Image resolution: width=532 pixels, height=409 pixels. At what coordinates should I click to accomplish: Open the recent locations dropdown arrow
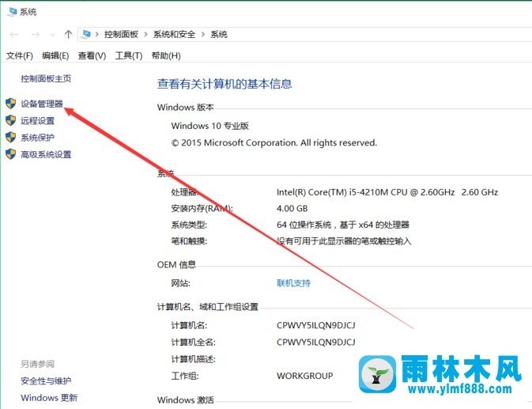52,35
